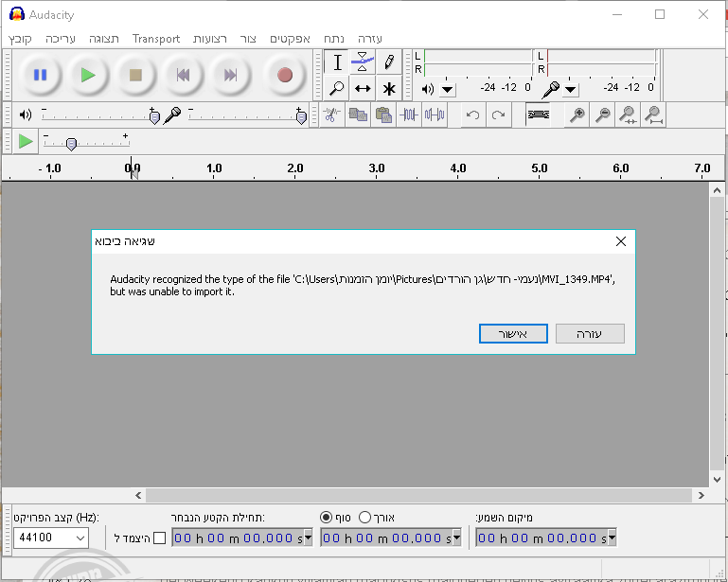The image size is (728, 582).
Task: Click the אישור (OK) dialog button
Action: coord(513,334)
